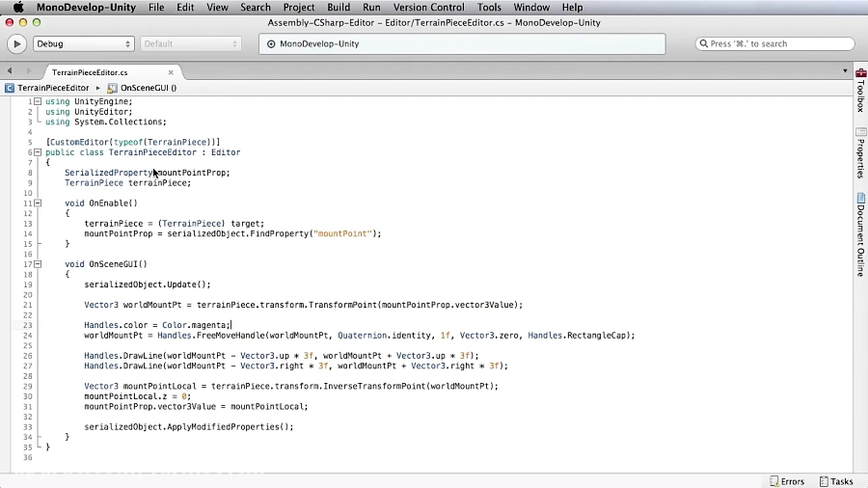
Task: Open the Help menu
Action: [572, 7]
